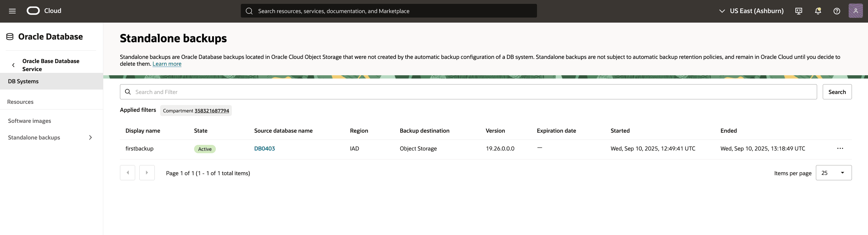The height and width of the screenshot is (235, 868).
Task: Open Standalone backups in the sidebar
Action: [x=34, y=137]
